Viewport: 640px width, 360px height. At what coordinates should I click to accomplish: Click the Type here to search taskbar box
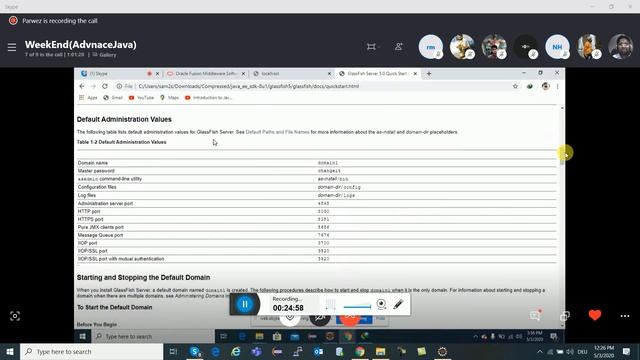click(x=91, y=351)
